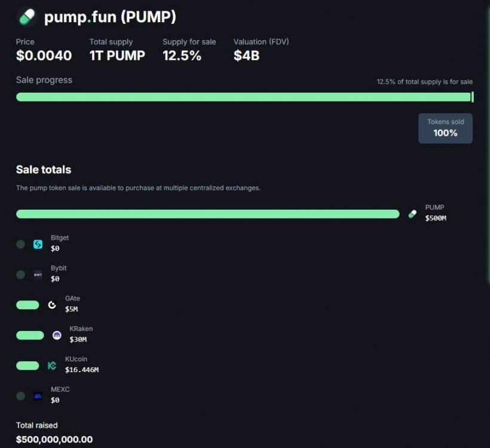Screen dimensions: 490x448
Task: Click the Sale progress bar
Action: tap(243, 97)
